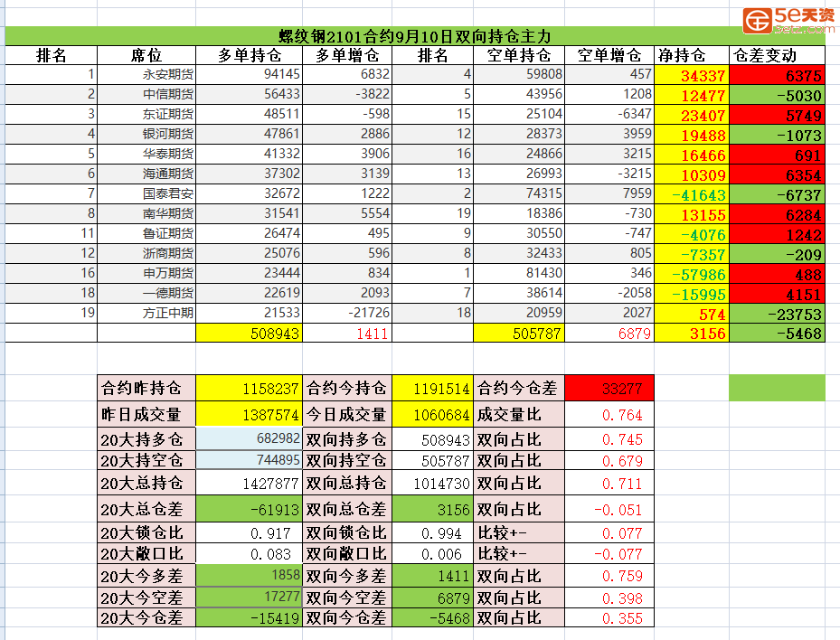The width and height of the screenshot is (840, 640).
Task: Click the long increase value 6832
Action: click(347, 74)
